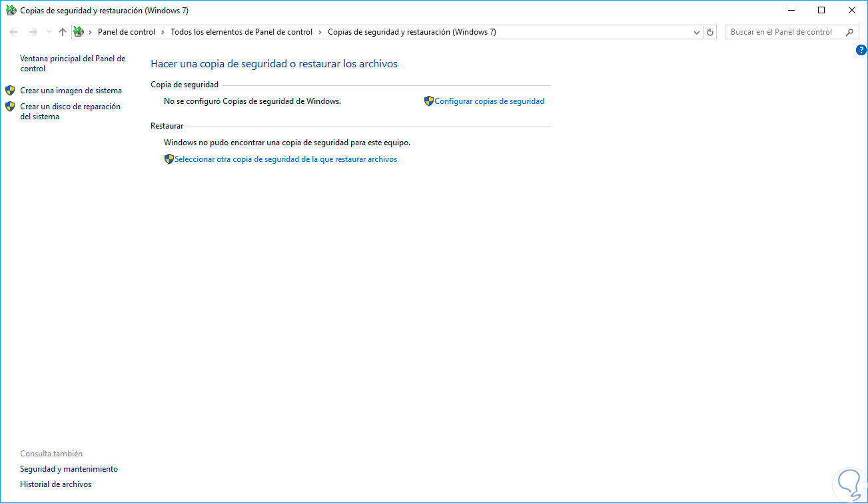Go up one level with the Up arrow
The width and height of the screenshot is (868, 503).
tap(63, 32)
